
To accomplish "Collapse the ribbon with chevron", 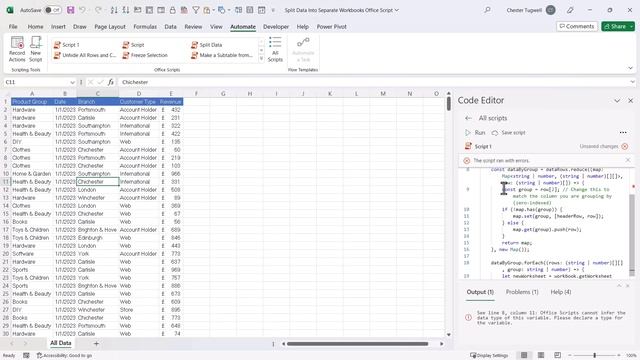I will click(630, 68).
